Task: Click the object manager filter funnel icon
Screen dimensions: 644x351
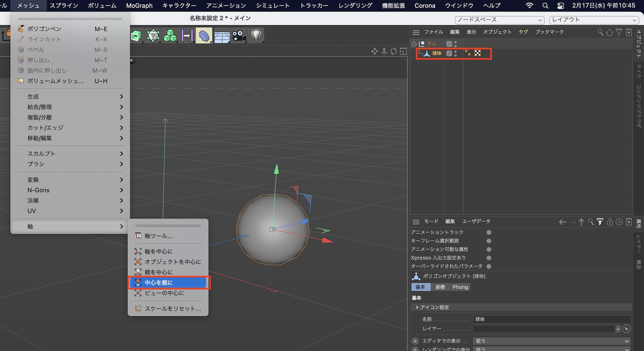Action: coord(619,32)
